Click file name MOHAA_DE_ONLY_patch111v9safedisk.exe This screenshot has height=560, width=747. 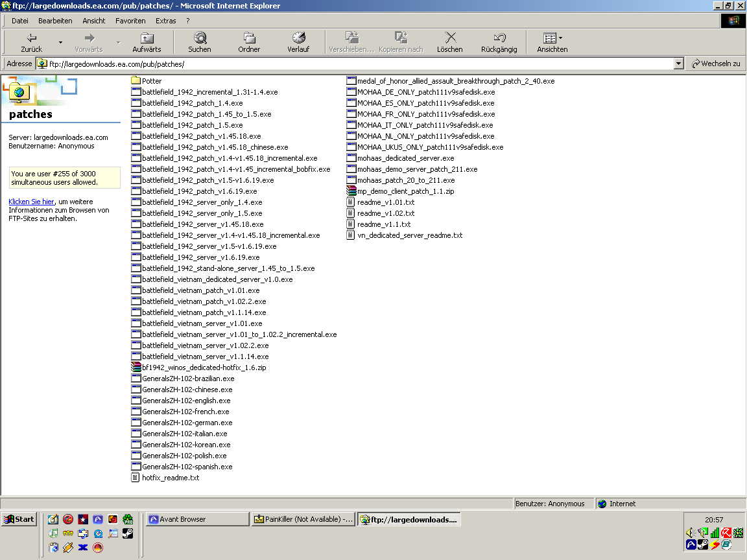point(426,92)
